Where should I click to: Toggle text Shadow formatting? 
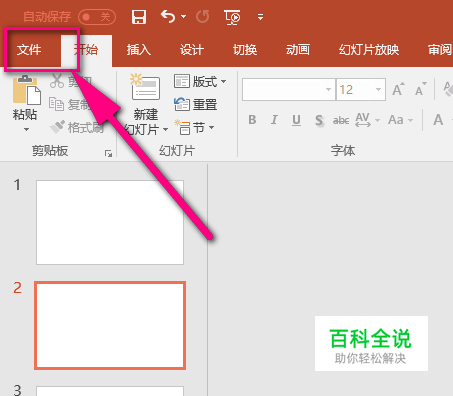click(319, 120)
